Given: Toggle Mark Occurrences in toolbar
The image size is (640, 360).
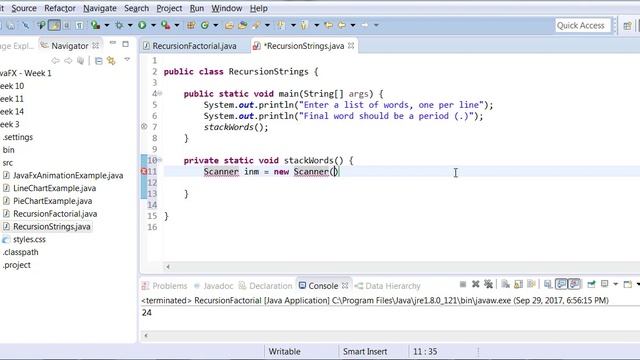Looking at the screenshot, I should (x=54, y=25).
